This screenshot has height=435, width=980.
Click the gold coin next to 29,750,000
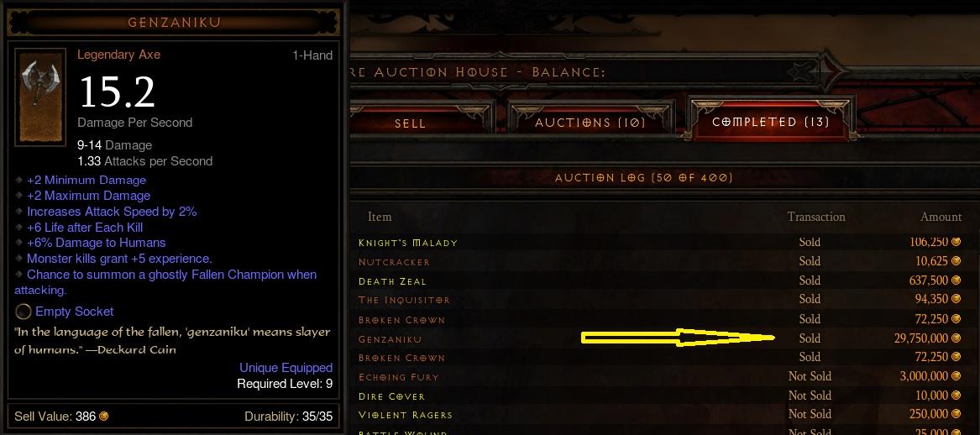(x=956, y=338)
